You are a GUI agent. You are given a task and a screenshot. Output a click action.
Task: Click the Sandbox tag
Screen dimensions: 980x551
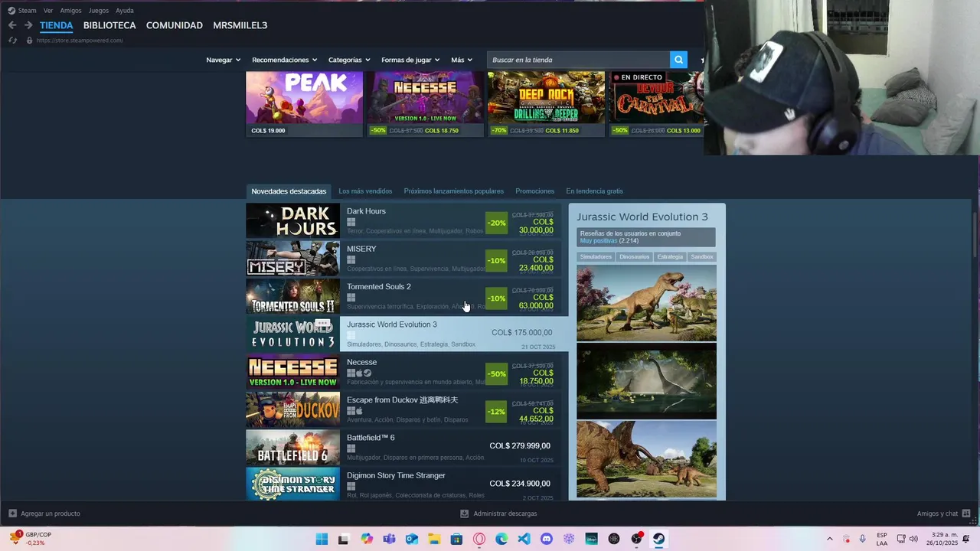[x=702, y=257]
